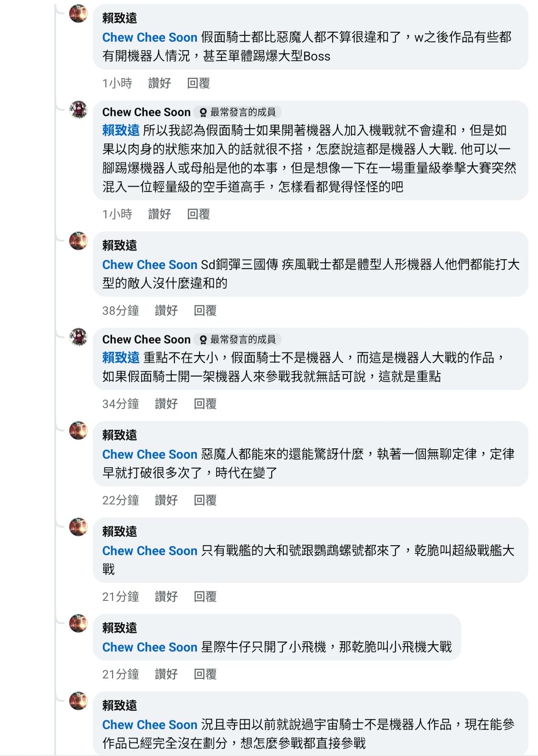This screenshot has width=538, height=756.
Task: Open 賴致遠's avatar beside the 寺田 comment
Action: click(78, 701)
